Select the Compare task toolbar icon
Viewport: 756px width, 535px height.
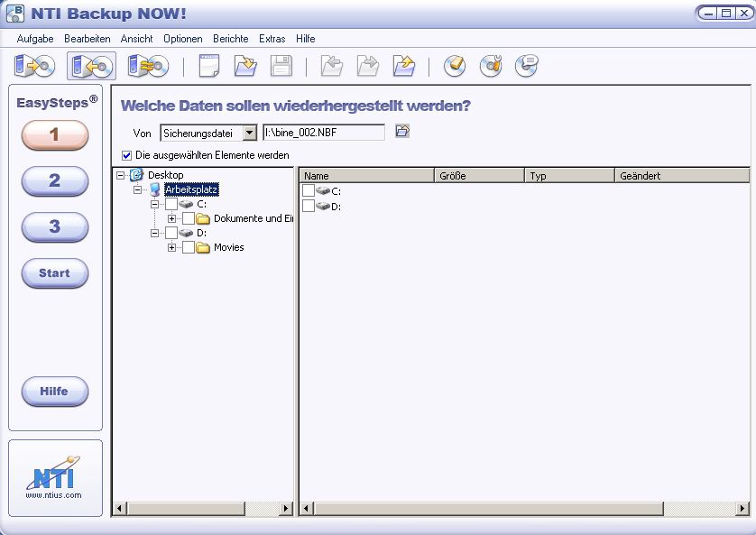click(x=149, y=66)
